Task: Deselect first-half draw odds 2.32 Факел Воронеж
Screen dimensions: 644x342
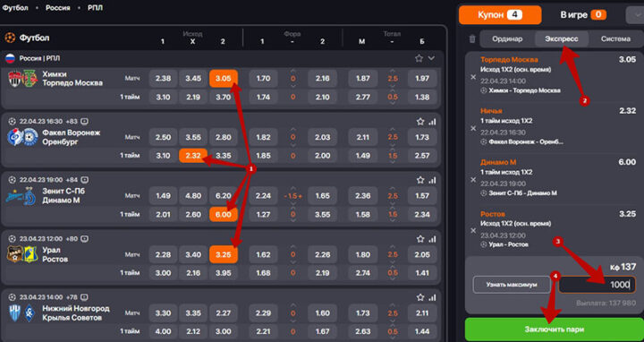Action: [193, 156]
